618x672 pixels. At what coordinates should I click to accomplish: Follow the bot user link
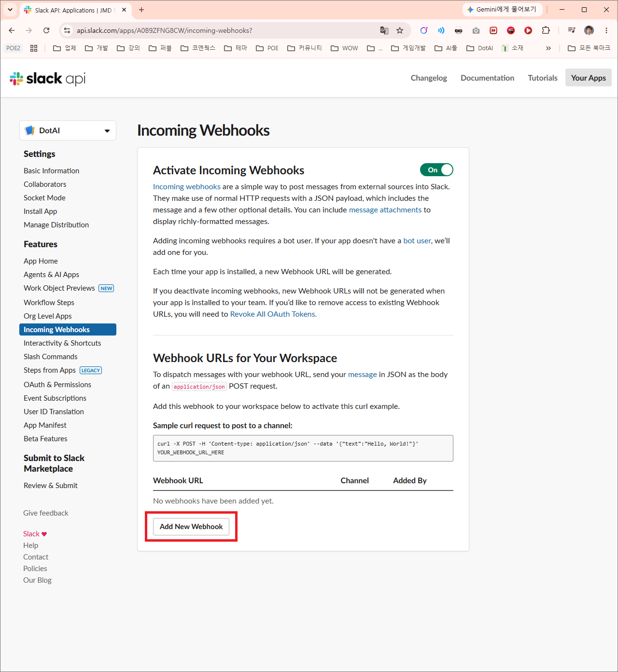pyautogui.click(x=417, y=241)
